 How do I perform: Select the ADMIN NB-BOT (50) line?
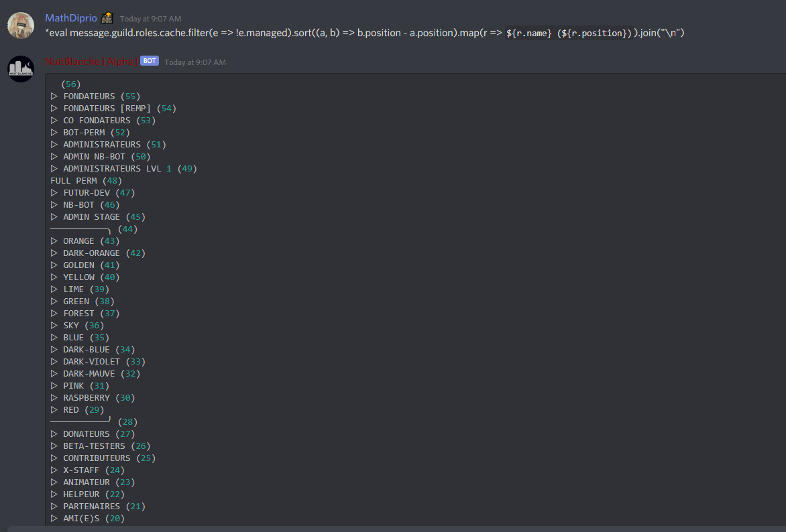tap(101, 156)
